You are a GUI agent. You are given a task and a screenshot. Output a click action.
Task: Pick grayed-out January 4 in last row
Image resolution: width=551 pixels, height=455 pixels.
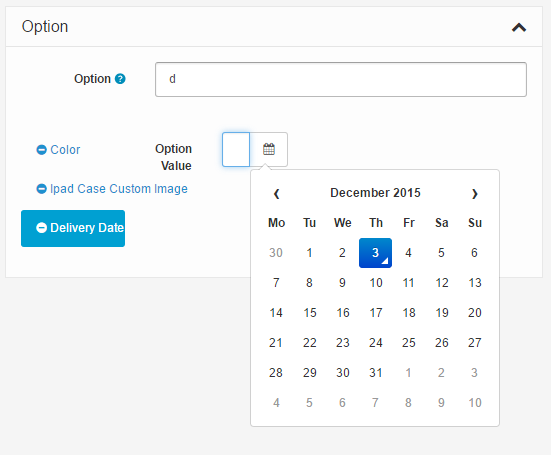click(276, 403)
